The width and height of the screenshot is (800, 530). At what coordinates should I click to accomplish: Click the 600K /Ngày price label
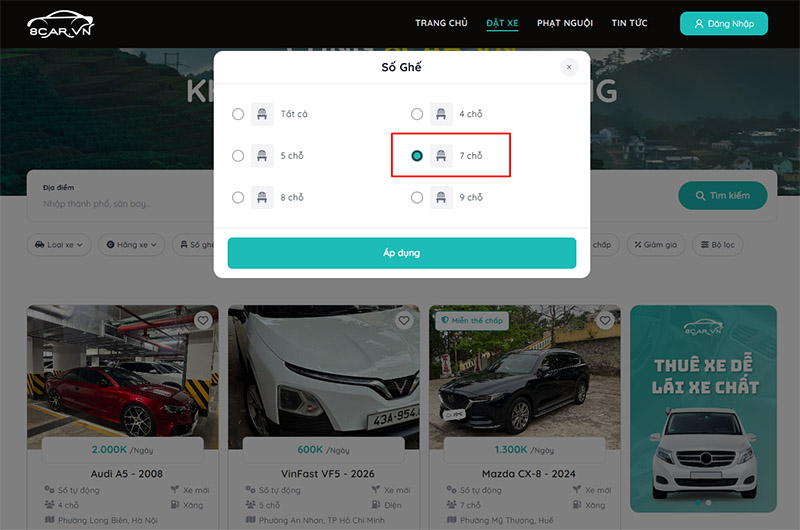(x=323, y=450)
